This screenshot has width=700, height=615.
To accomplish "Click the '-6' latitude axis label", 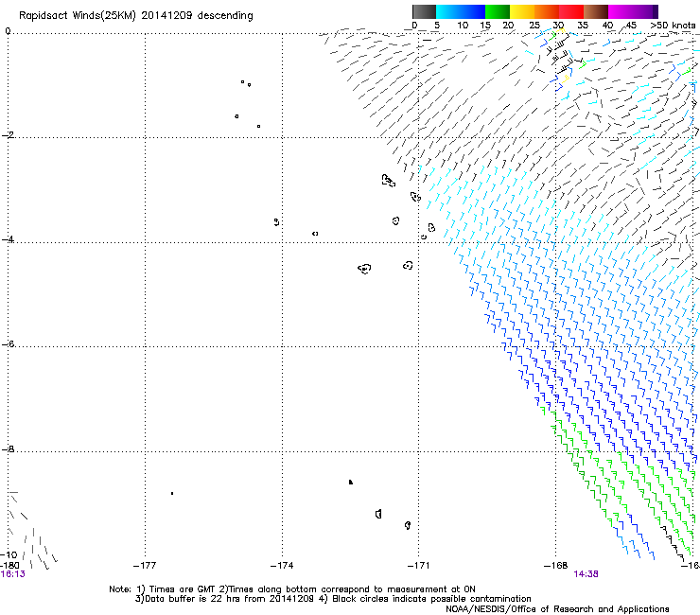I will click(8, 343).
